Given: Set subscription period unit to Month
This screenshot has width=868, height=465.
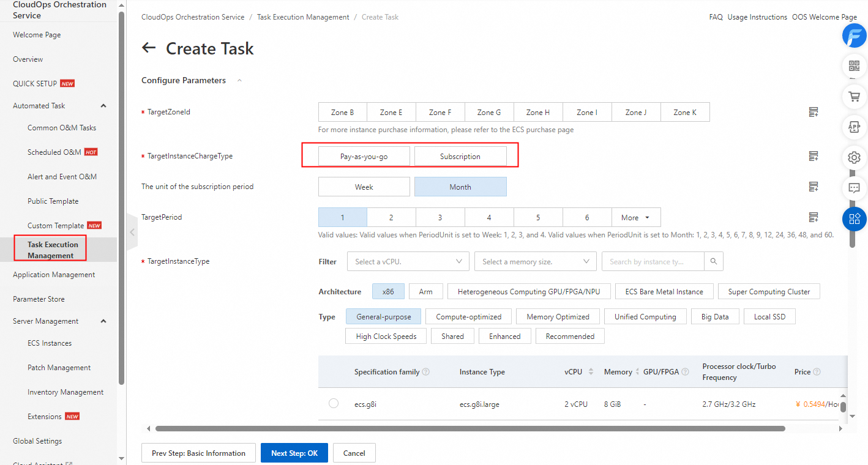Looking at the screenshot, I should [x=460, y=187].
